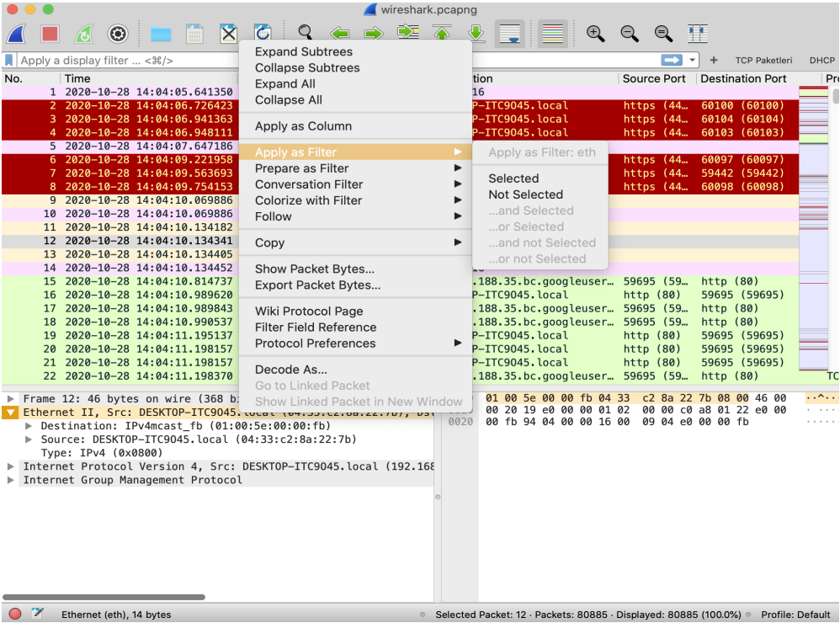This screenshot has height=623, width=840.
Task: Reload this capture file icon
Action: click(263, 32)
